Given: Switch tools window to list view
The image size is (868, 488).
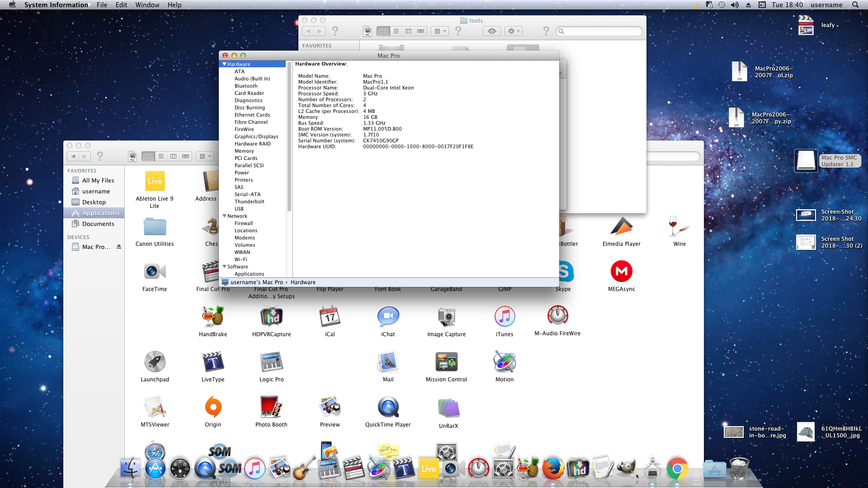Looking at the screenshot, I should (x=396, y=31).
